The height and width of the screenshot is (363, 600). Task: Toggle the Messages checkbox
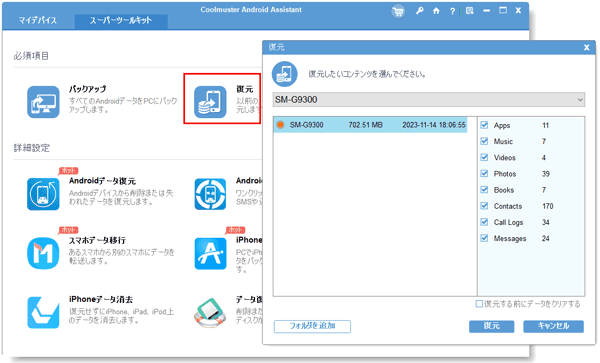[x=484, y=238]
